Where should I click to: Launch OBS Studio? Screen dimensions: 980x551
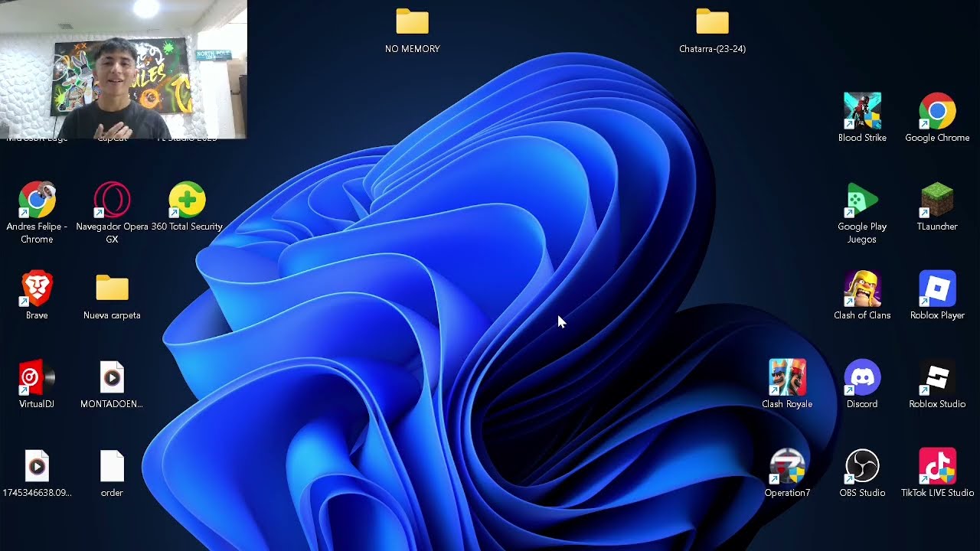[862, 466]
